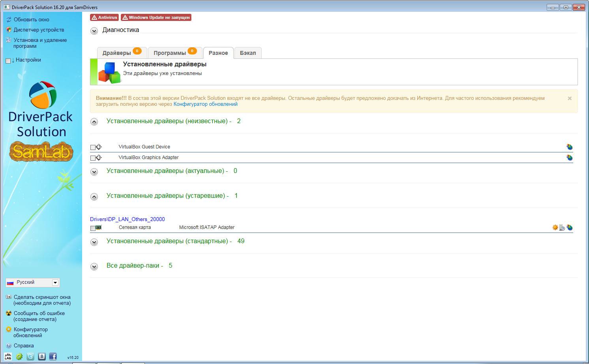
Task: Click the Windows Update не запущен warning
Action: point(156,17)
